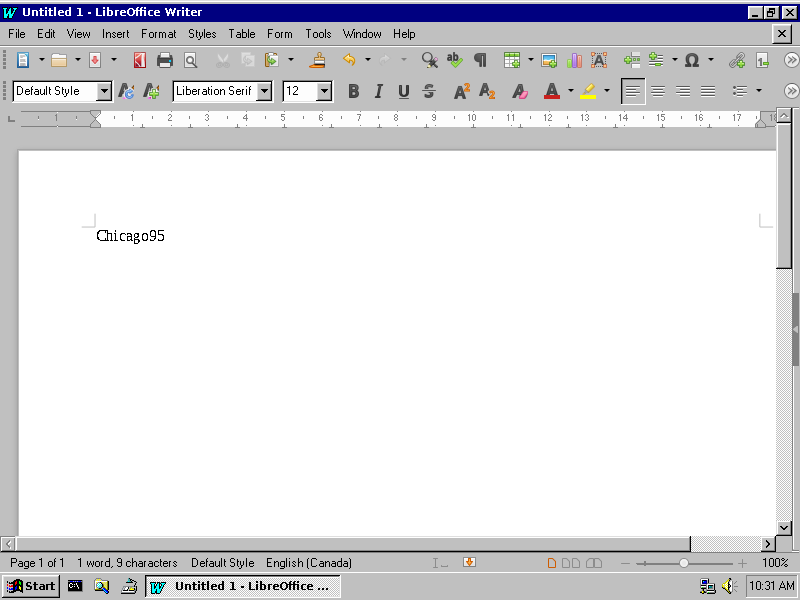
Task: Change the English (Canada) language setting
Action: coord(309,563)
